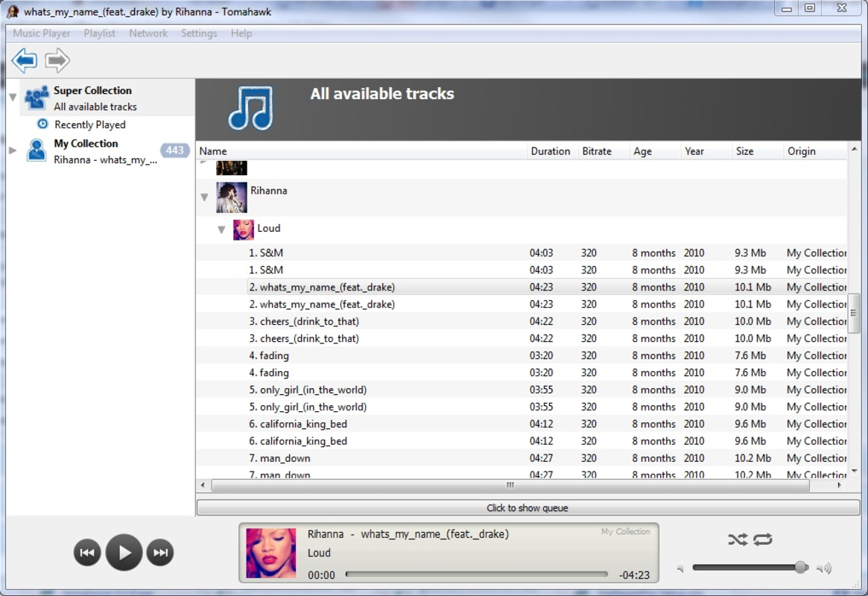Sort tracks by the Origin column

click(x=815, y=151)
